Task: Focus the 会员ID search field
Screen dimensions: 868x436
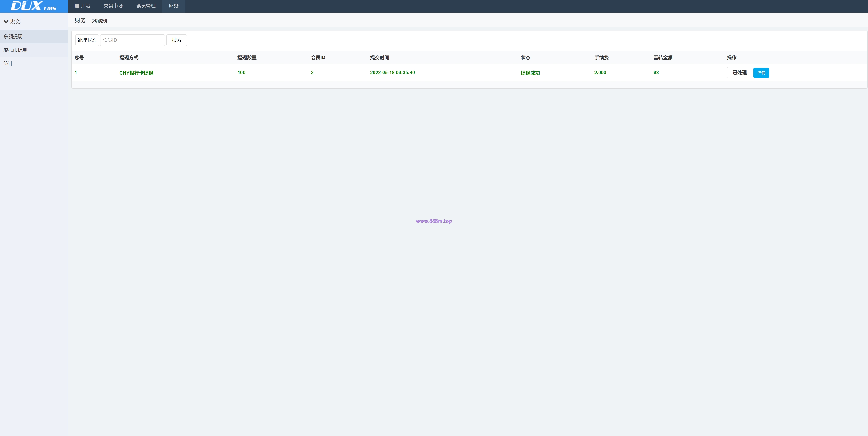Action: [132, 40]
